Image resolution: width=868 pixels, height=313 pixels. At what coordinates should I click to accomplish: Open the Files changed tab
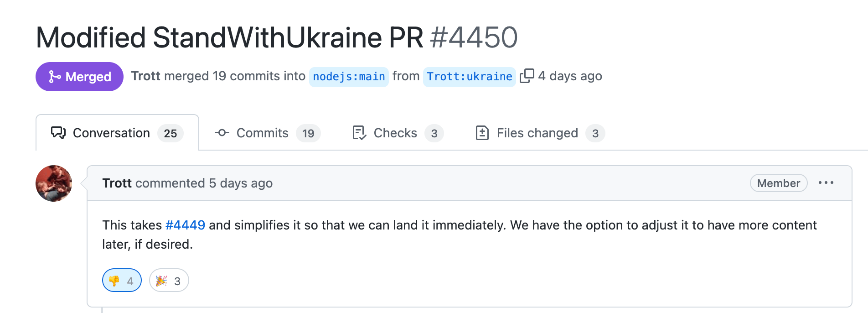(540, 133)
